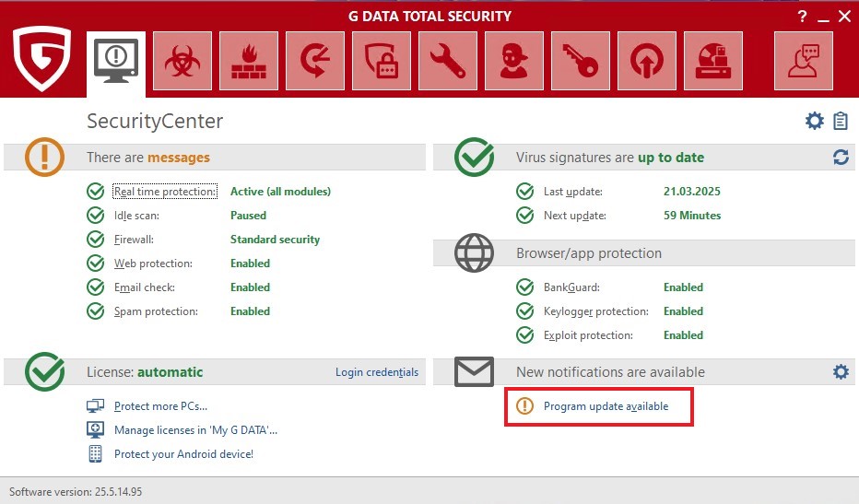Open the Firewall brick wall module
The height and width of the screenshot is (504, 859).
point(249,61)
